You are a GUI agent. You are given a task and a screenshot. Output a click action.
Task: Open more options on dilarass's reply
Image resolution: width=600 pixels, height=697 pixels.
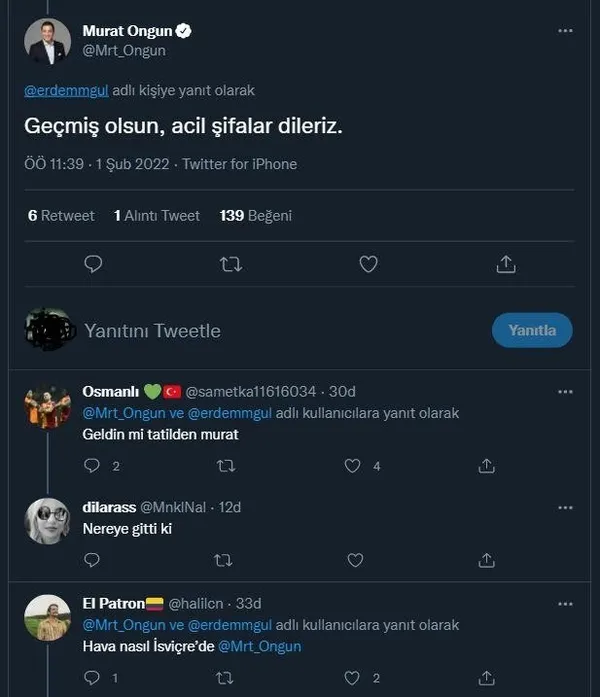(565, 507)
